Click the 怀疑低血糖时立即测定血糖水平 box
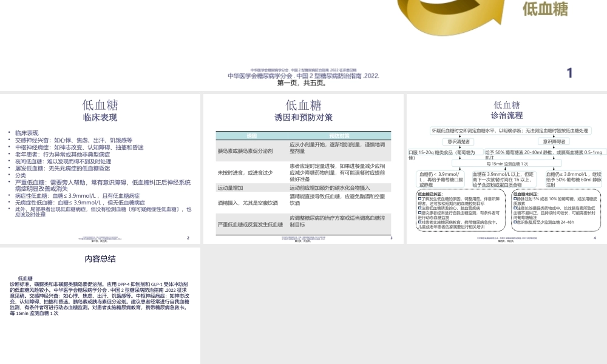The width and height of the screenshot is (607, 364). [x=511, y=130]
